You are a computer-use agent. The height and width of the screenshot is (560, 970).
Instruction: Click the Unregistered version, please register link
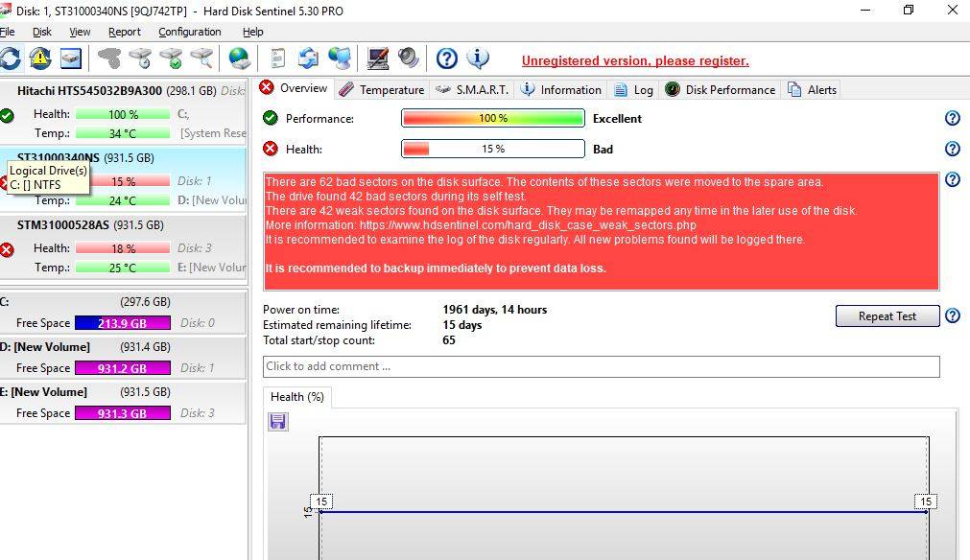pos(635,60)
